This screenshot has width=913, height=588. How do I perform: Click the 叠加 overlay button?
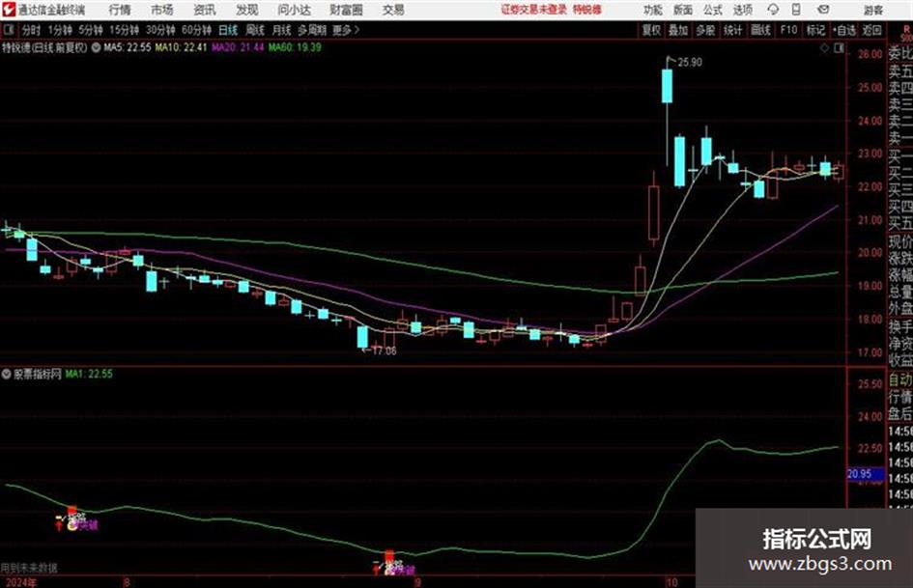(x=678, y=30)
